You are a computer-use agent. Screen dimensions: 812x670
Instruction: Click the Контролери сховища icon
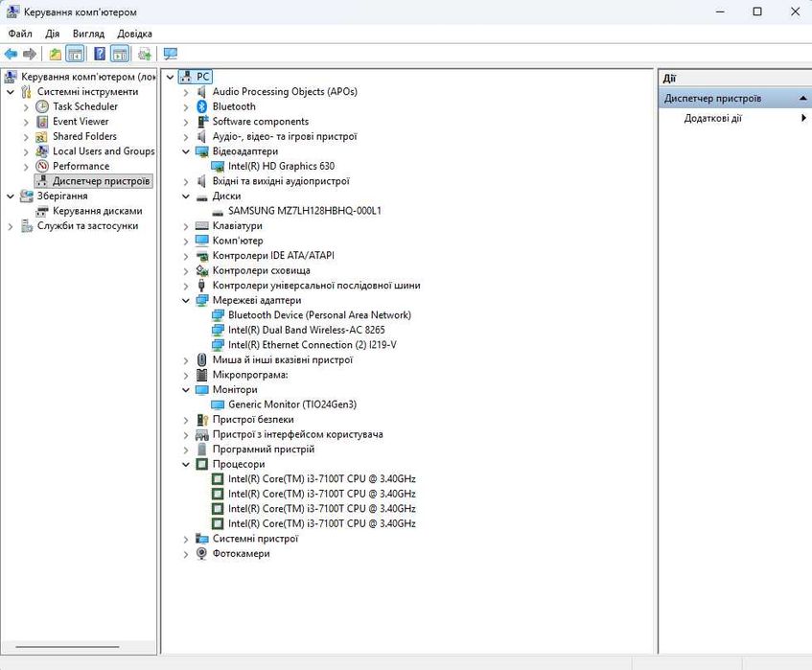point(202,271)
